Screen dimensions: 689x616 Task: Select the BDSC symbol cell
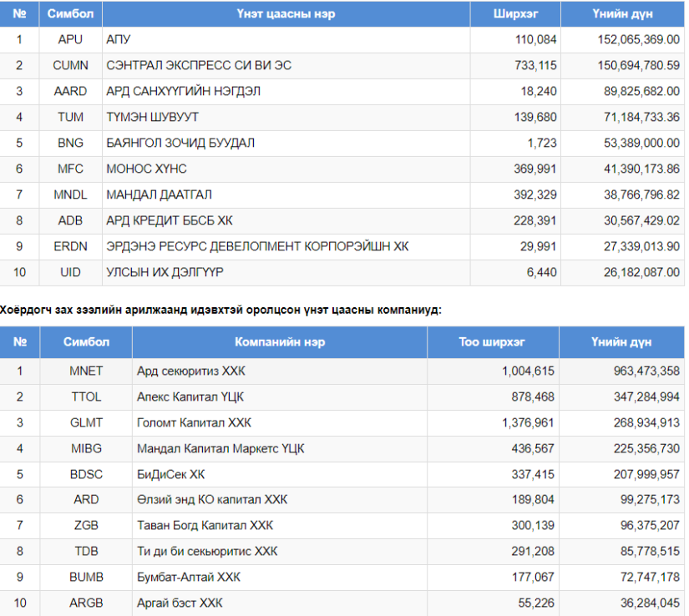pyautogui.click(x=86, y=475)
